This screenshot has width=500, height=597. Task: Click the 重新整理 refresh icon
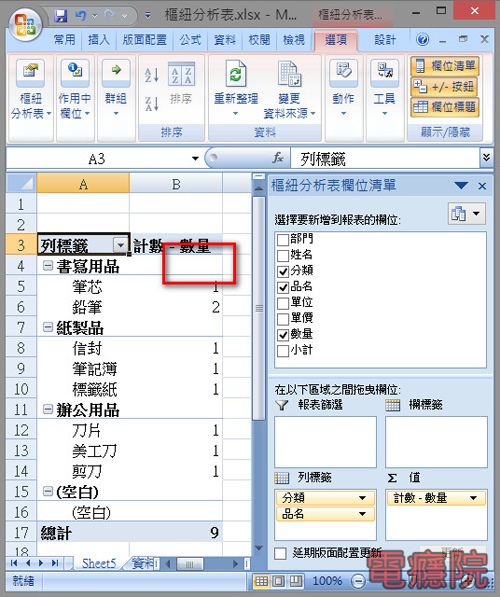pyautogui.click(x=236, y=73)
